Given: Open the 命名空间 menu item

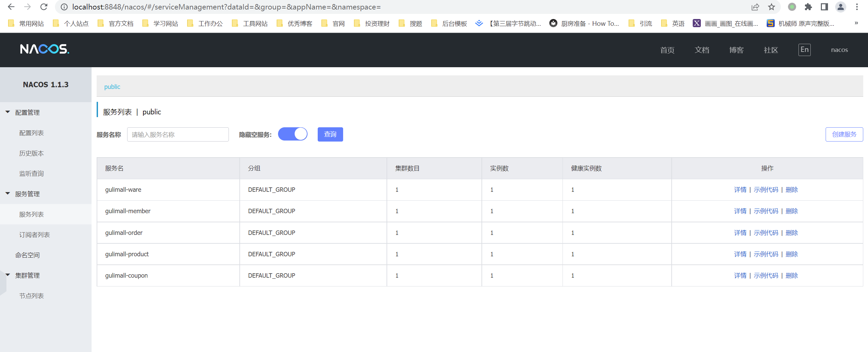Looking at the screenshot, I should (27, 255).
